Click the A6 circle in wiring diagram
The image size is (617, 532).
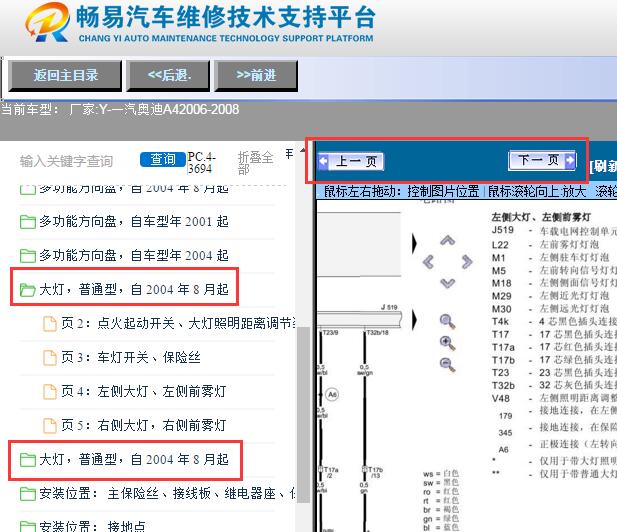(x=333, y=394)
